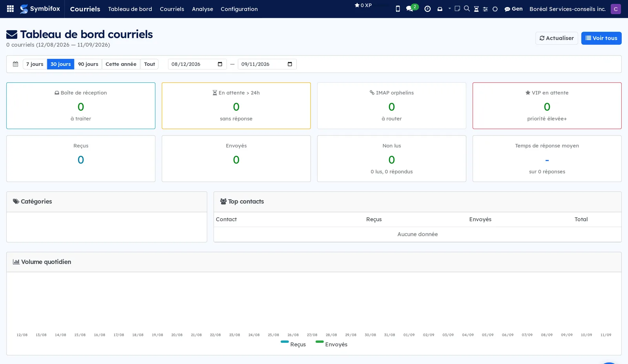The image size is (628, 364).
Task: Toggle the Envoyés chart legend
Action: [332, 344]
